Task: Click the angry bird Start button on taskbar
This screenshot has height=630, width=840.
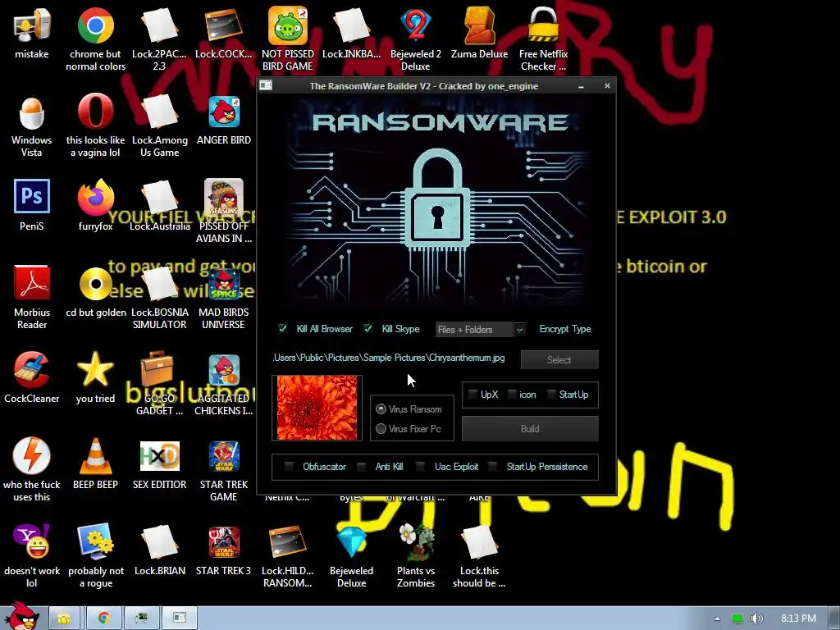Action: click(21, 615)
